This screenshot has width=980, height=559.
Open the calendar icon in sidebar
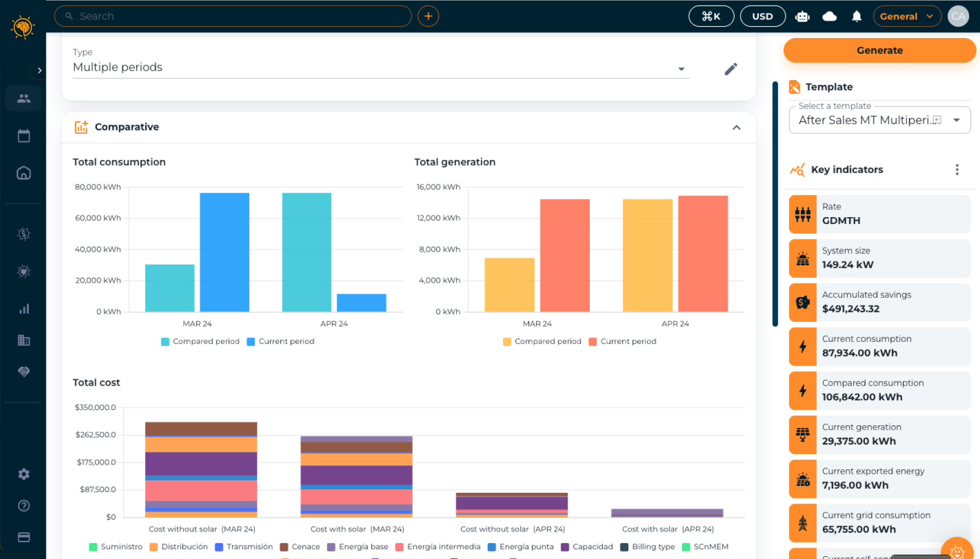pos(24,136)
